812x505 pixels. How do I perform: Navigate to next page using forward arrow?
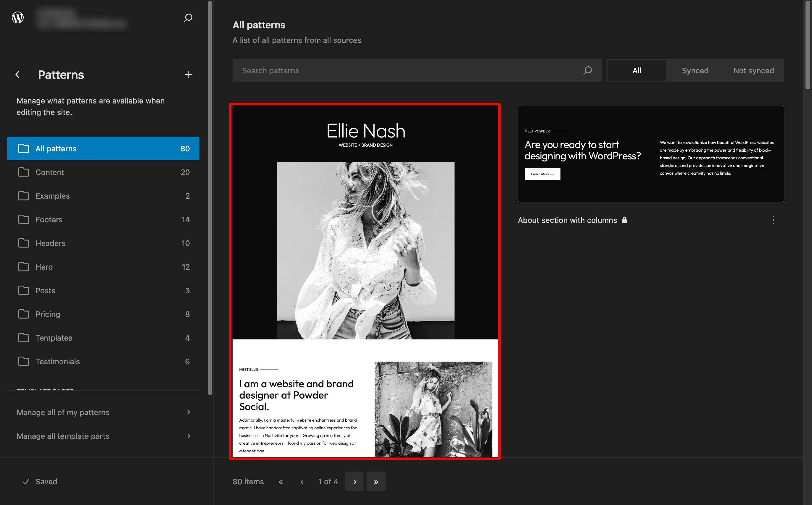pos(356,482)
